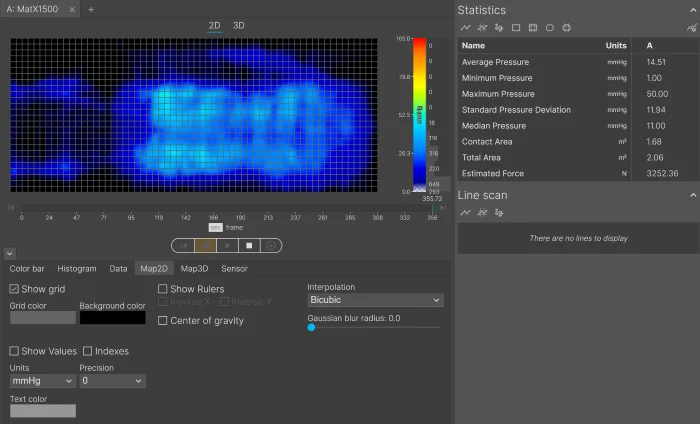The width and height of the screenshot is (700, 424).
Task: Enable the Show Rulers checkbox
Action: (163, 289)
